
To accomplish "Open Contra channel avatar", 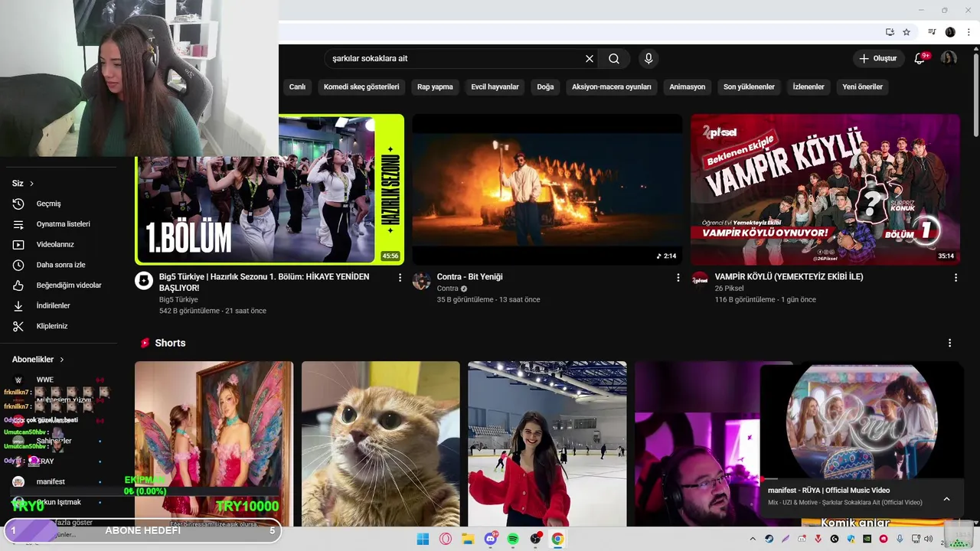I will [x=421, y=281].
